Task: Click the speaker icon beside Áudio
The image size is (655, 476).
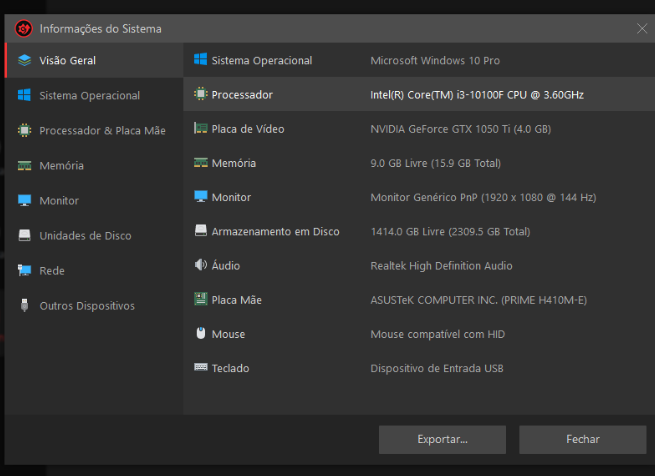Action: (201, 265)
